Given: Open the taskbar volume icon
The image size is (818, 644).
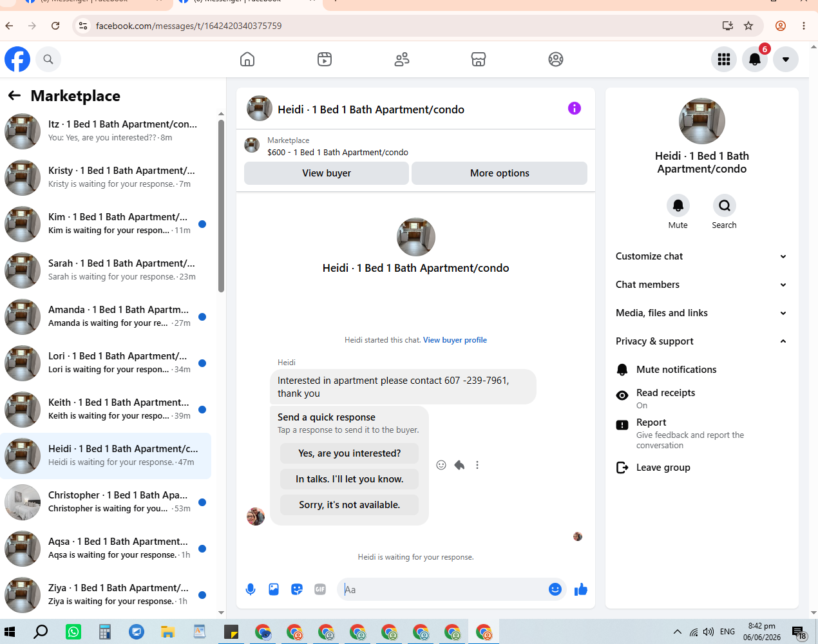Looking at the screenshot, I should coord(709,632).
